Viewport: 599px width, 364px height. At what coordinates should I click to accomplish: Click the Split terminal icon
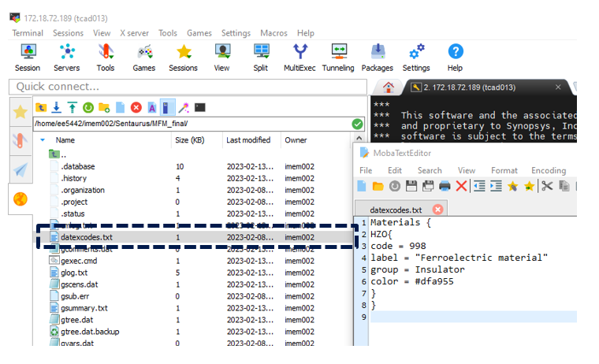point(260,57)
